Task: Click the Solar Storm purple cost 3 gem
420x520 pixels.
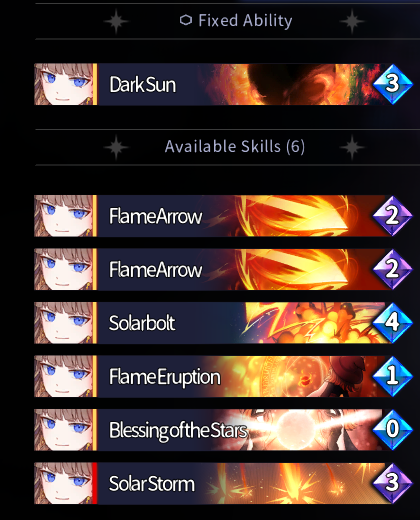Action: [392, 483]
